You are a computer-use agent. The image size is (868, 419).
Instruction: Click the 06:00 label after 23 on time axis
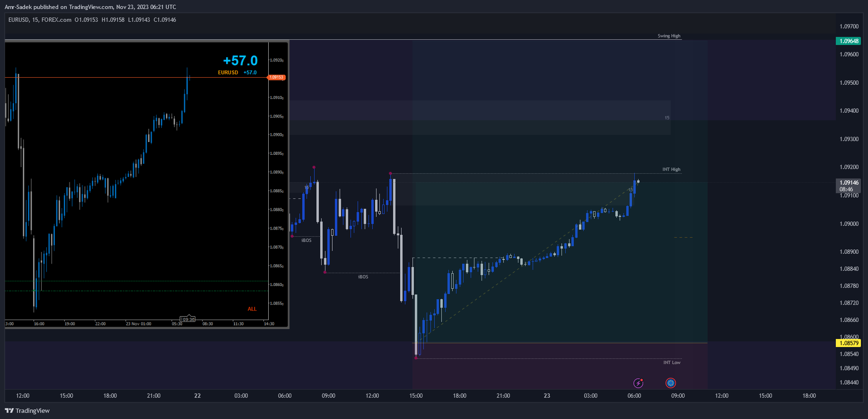pyautogui.click(x=634, y=396)
